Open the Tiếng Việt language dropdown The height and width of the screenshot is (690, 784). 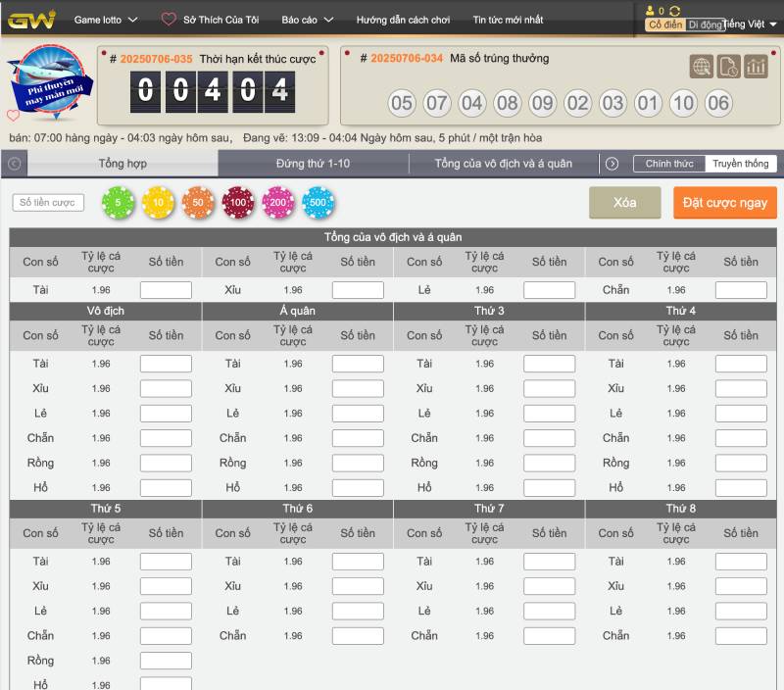pyautogui.click(x=750, y=25)
